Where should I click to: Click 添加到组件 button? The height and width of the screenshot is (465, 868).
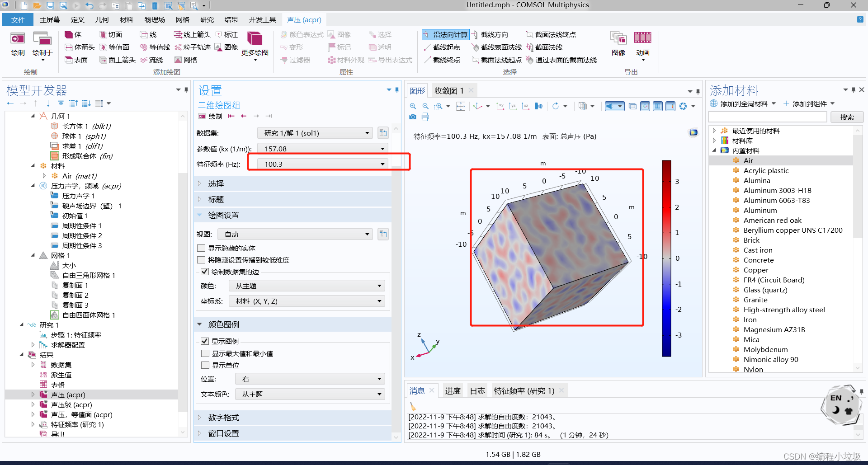(x=809, y=103)
